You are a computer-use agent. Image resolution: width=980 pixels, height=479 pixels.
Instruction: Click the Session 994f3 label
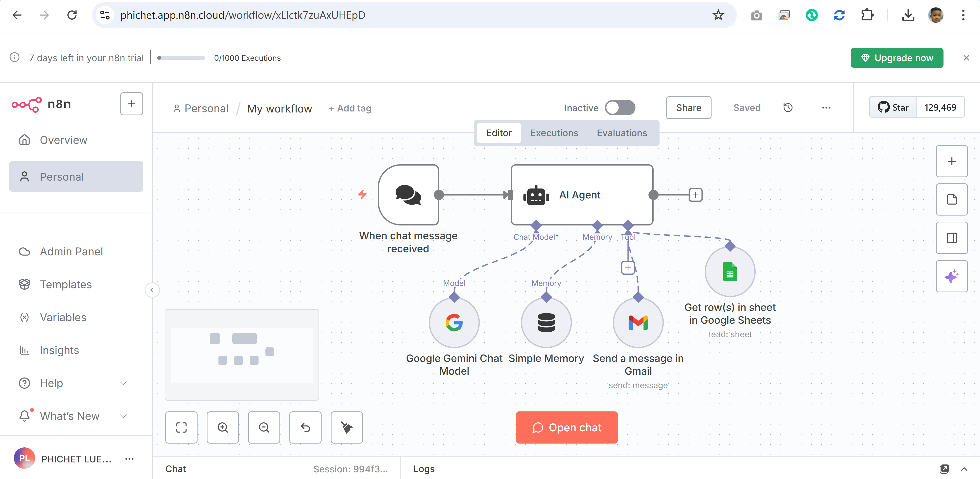350,469
